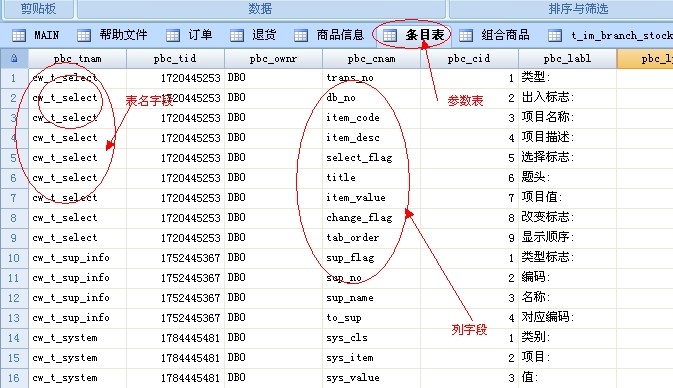Open the 组合商品 tab
The width and height of the screenshot is (673, 388).
tap(494, 35)
